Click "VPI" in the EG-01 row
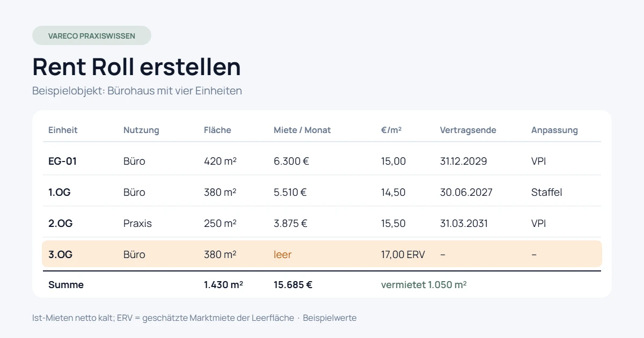 tap(539, 161)
